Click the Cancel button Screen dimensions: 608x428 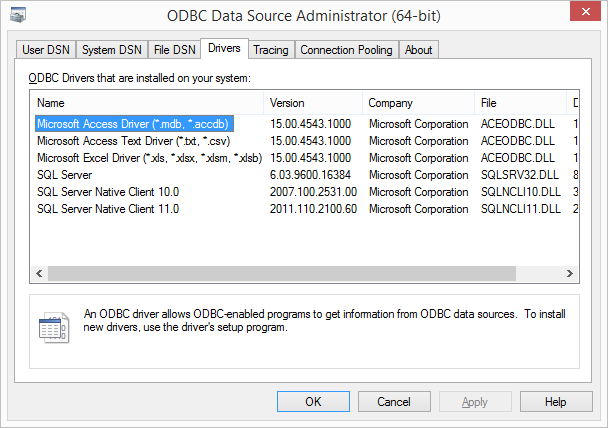tap(394, 402)
